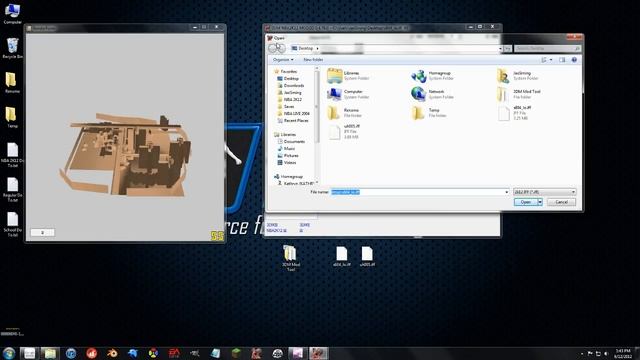Viewport: 640px width, 360px height.
Task: Select NBA LIVE 2004 under Favorites
Action: click(293, 113)
